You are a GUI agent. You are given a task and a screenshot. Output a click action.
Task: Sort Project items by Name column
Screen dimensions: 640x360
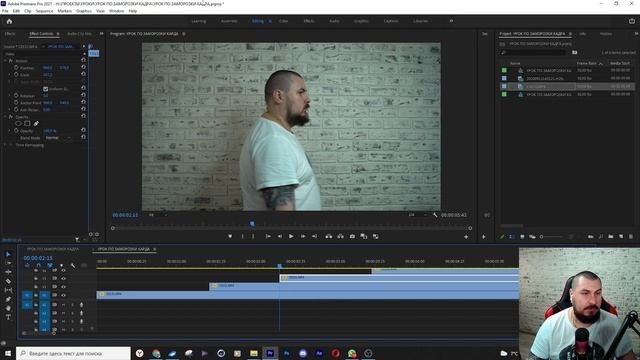515,63
